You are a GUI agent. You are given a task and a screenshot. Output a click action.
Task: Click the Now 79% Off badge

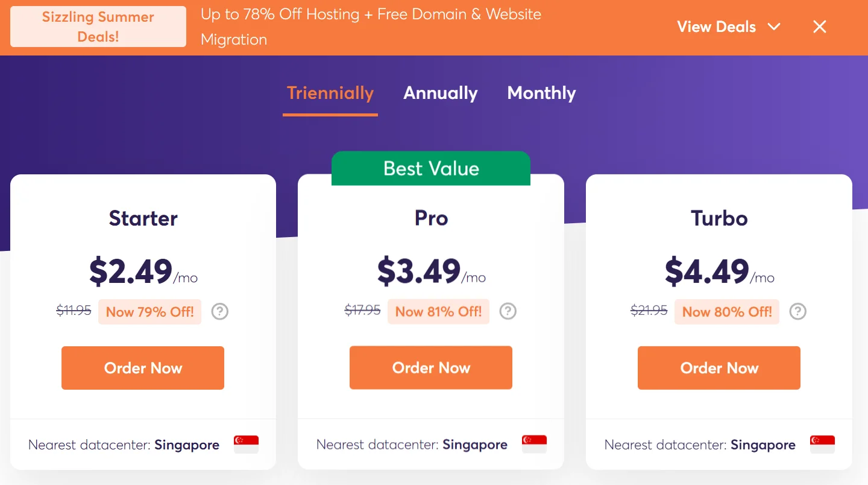[x=150, y=312]
